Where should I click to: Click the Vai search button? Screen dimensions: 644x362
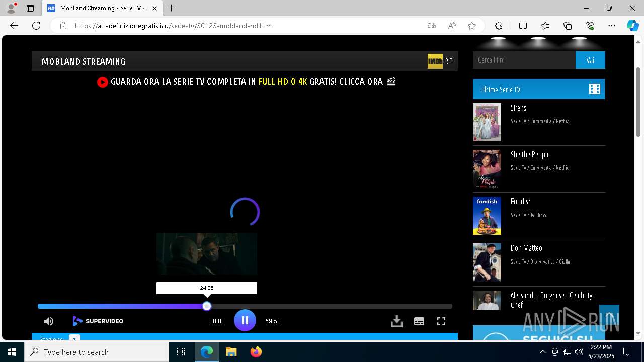(590, 60)
